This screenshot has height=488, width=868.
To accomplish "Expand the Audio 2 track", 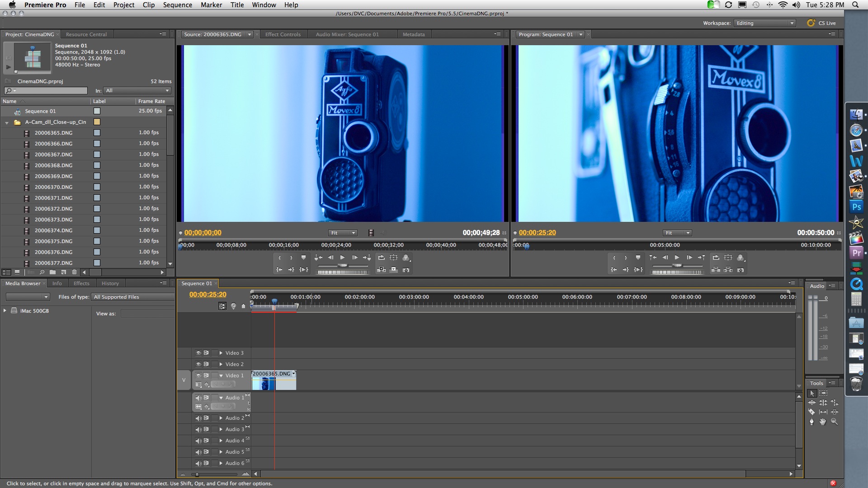I will point(221,418).
